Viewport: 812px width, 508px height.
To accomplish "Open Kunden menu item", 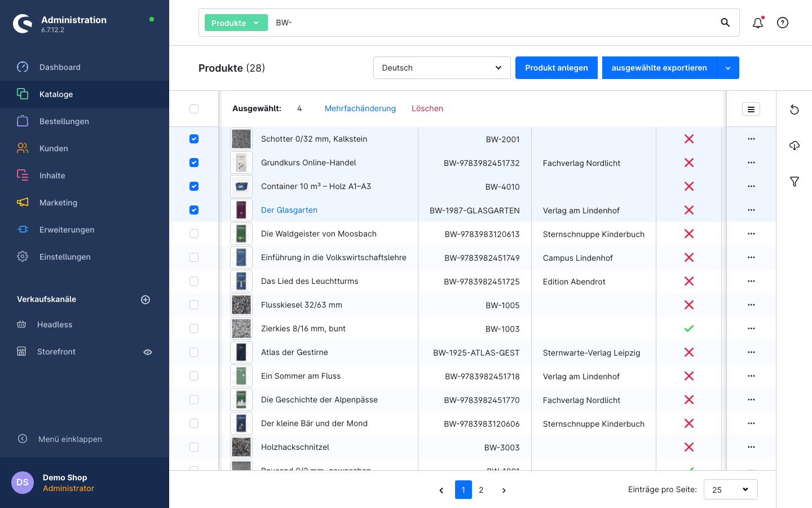I will tap(85, 148).
